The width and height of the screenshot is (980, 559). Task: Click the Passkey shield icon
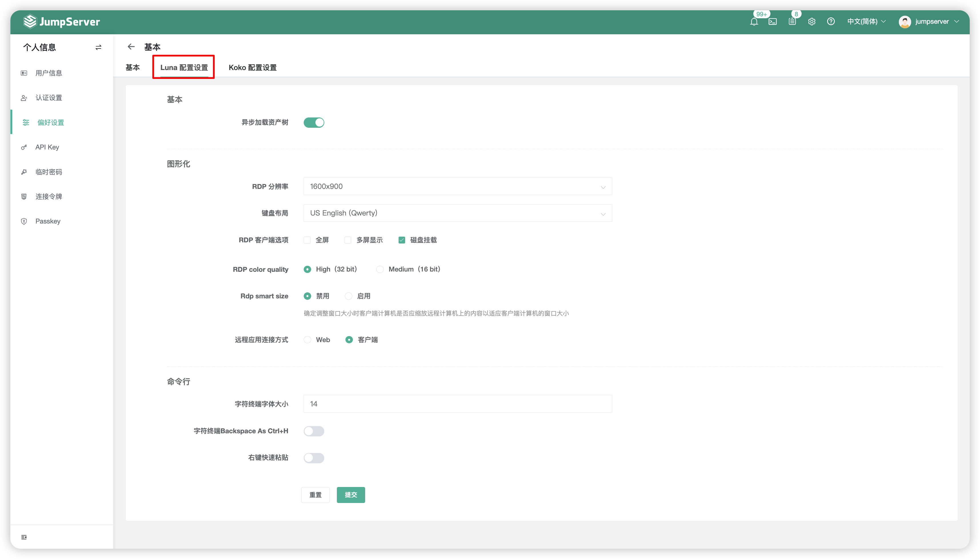[24, 221]
